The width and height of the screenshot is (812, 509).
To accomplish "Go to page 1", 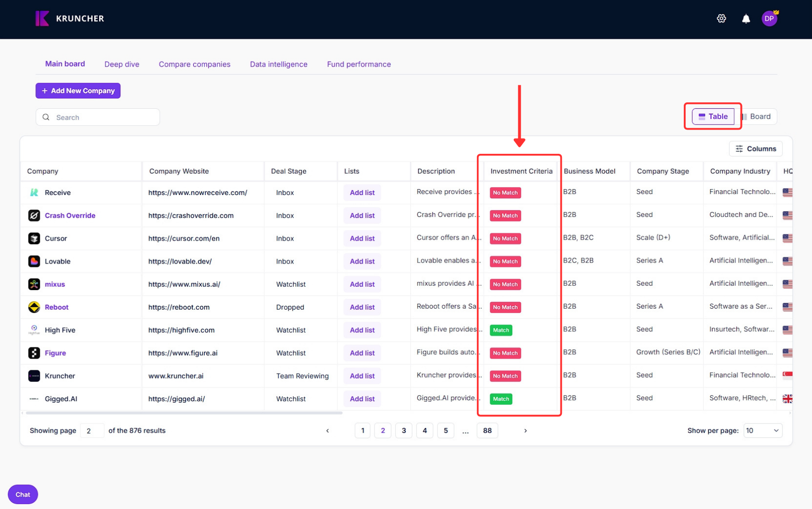I will (362, 430).
